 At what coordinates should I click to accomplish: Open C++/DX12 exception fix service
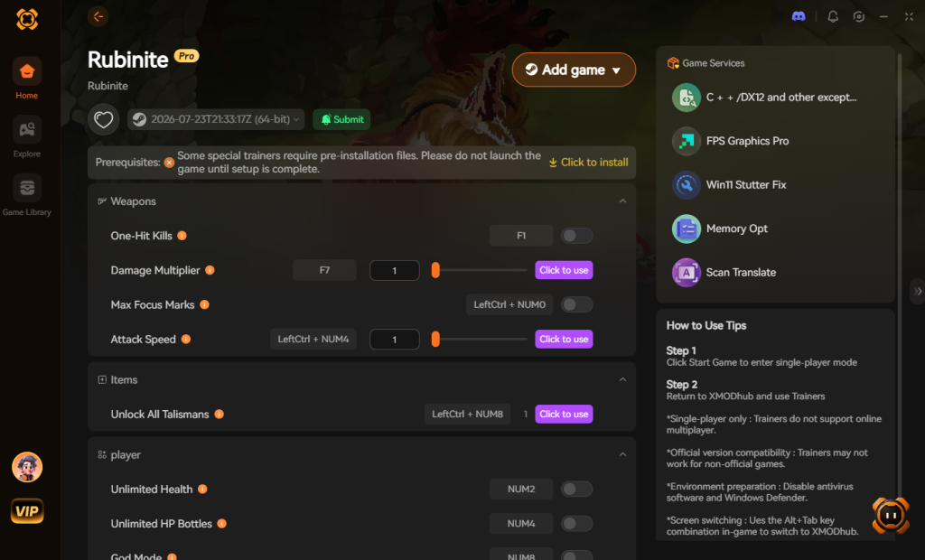tap(764, 98)
